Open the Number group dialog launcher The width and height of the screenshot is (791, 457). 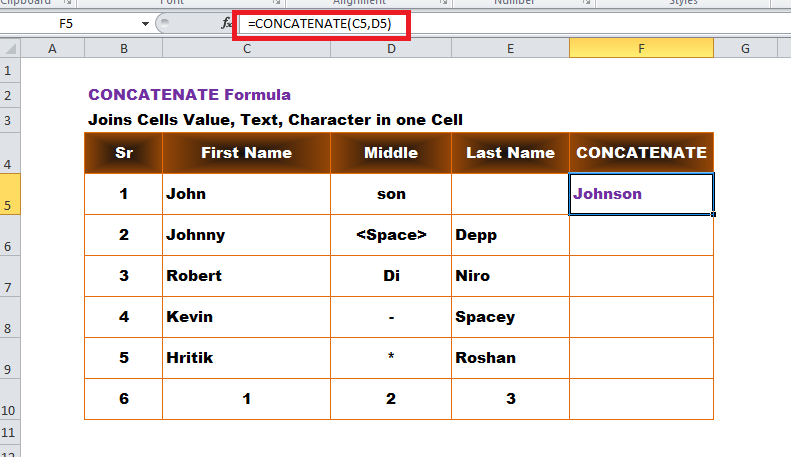click(x=586, y=2)
